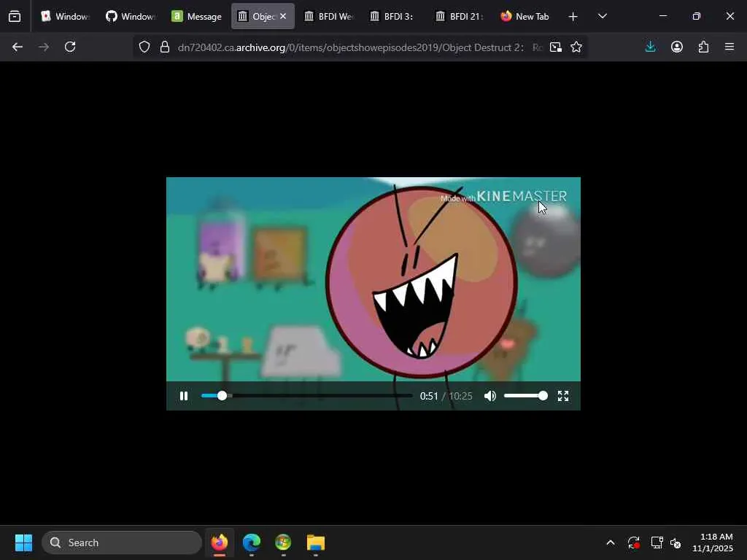
Task: Switch to the Message tab
Action: point(197,16)
